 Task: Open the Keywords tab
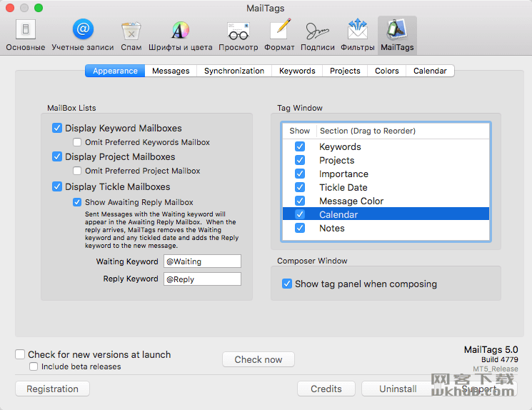(297, 71)
